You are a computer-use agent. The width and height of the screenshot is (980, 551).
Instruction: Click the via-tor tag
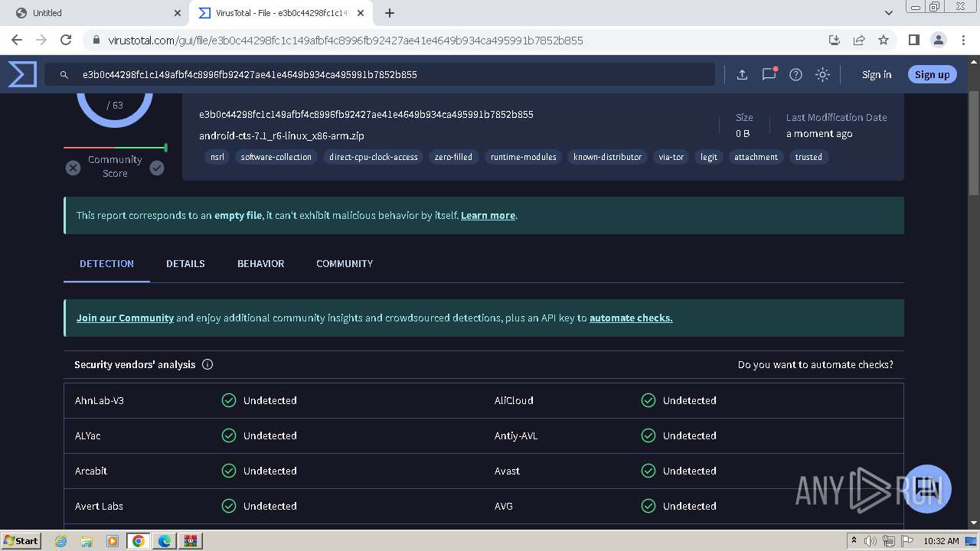coord(671,157)
